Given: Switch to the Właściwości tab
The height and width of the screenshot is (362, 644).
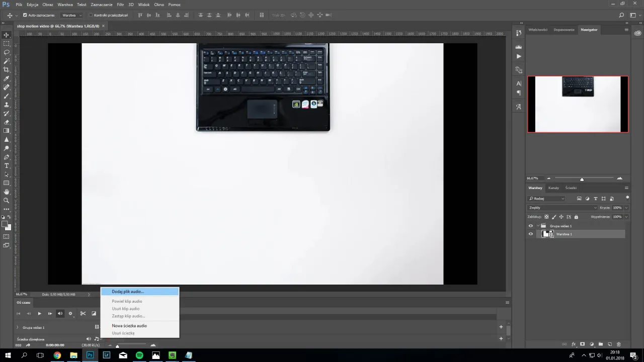Looking at the screenshot, I should 538,30.
